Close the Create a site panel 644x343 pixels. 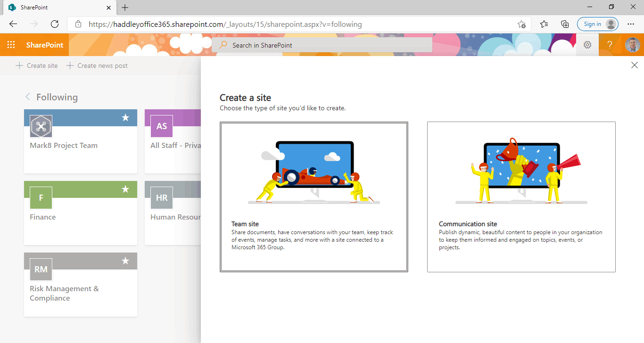pyautogui.click(x=635, y=65)
